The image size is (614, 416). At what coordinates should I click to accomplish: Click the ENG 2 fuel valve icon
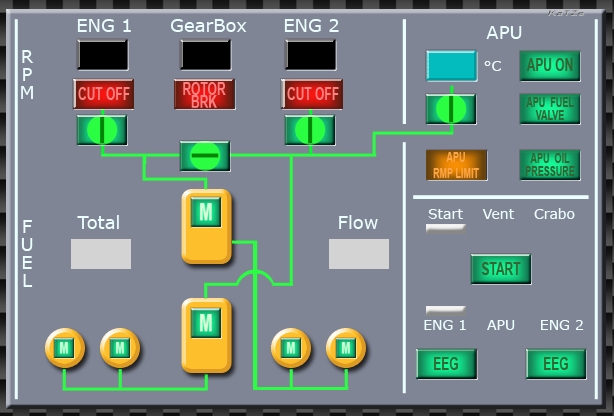click(310, 130)
